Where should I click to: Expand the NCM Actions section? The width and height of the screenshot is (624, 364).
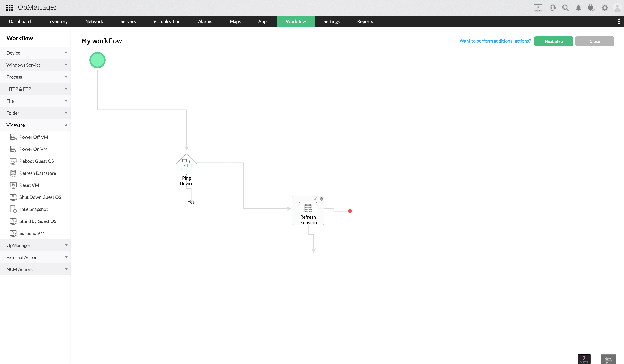click(x=36, y=269)
